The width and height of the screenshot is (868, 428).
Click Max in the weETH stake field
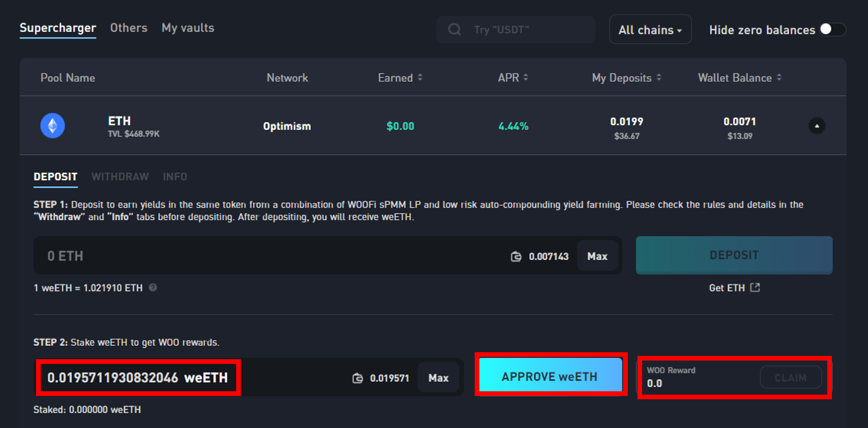(438, 378)
